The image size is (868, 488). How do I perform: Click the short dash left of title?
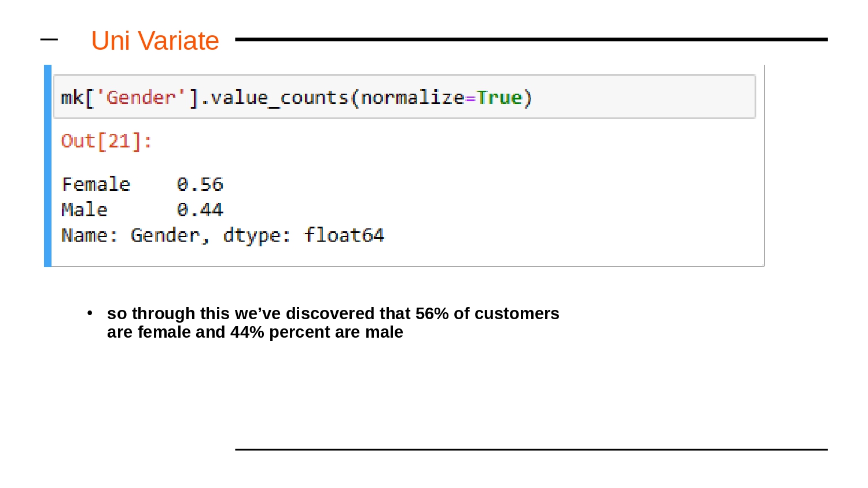[x=49, y=39]
